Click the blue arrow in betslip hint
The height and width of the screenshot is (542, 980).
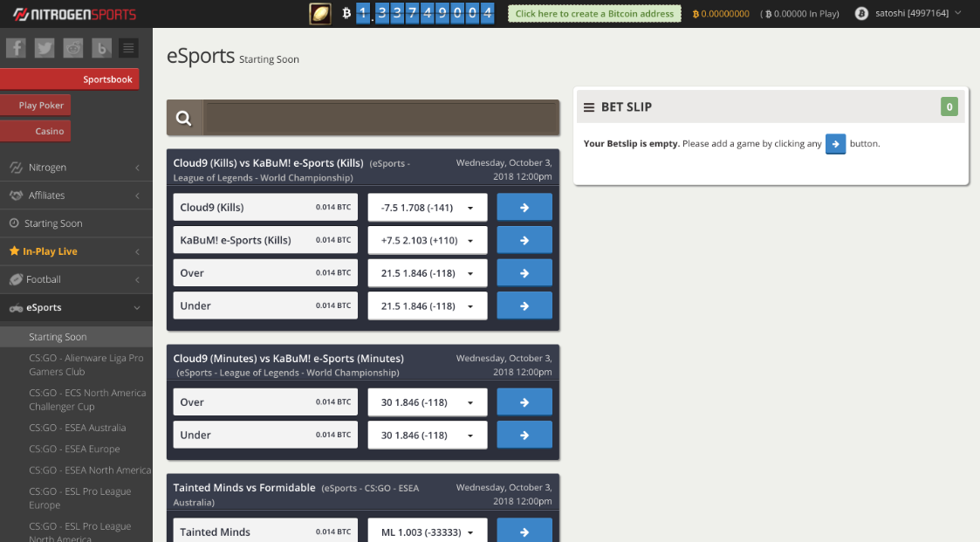coord(836,144)
